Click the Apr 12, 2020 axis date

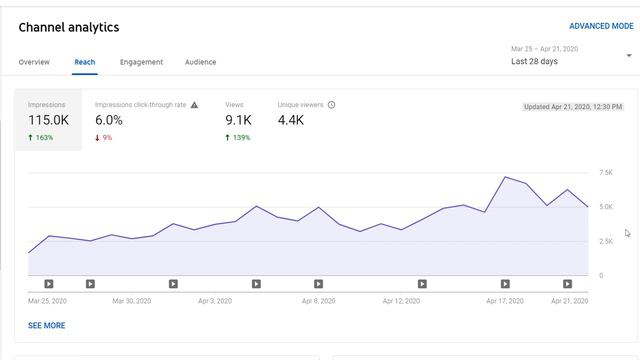(401, 301)
